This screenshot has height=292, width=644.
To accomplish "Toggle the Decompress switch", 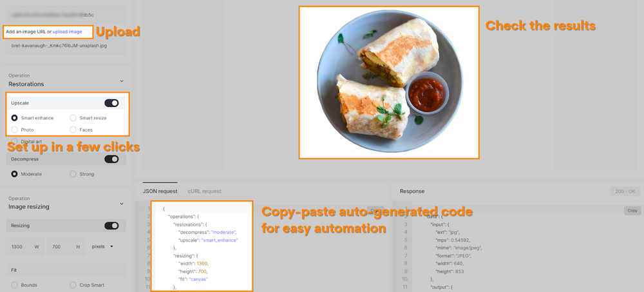I will click(111, 159).
